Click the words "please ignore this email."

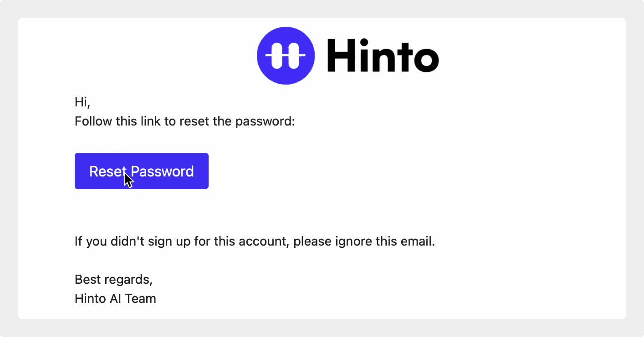[x=364, y=241]
